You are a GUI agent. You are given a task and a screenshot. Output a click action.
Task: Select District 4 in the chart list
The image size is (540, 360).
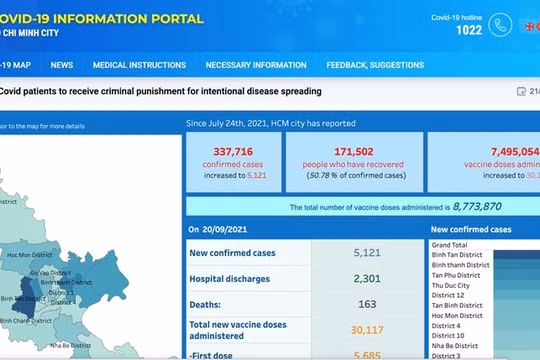coord(446,326)
